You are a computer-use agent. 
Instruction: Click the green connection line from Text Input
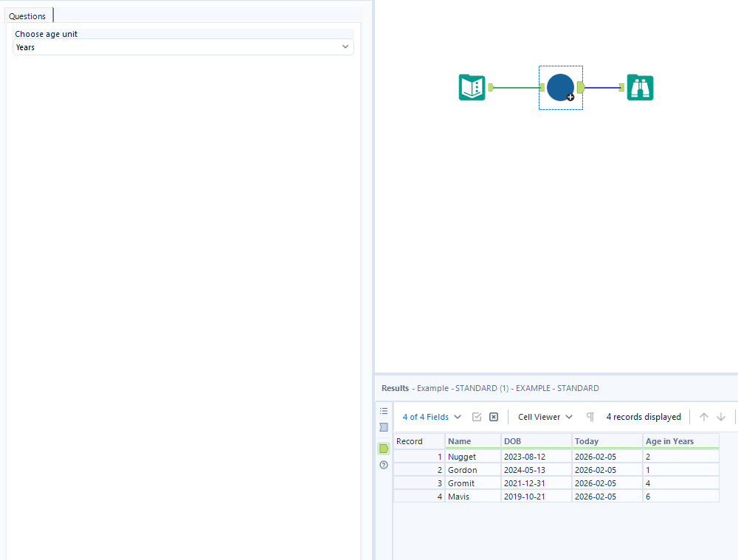click(x=517, y=88)
